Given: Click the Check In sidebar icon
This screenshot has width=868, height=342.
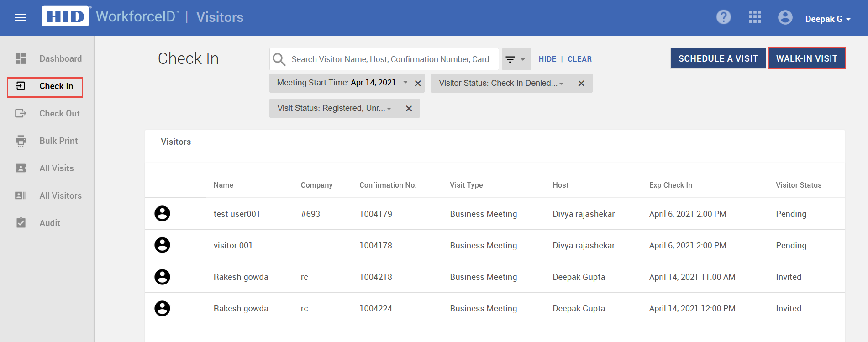Looking at the screenshot, I should tap(21, 86).
